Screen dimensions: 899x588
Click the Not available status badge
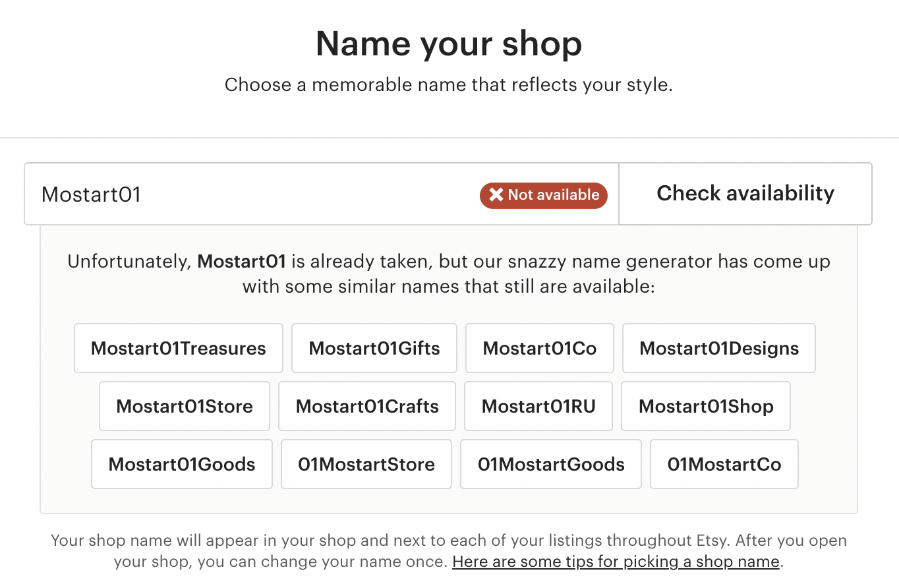coord(544,195)
